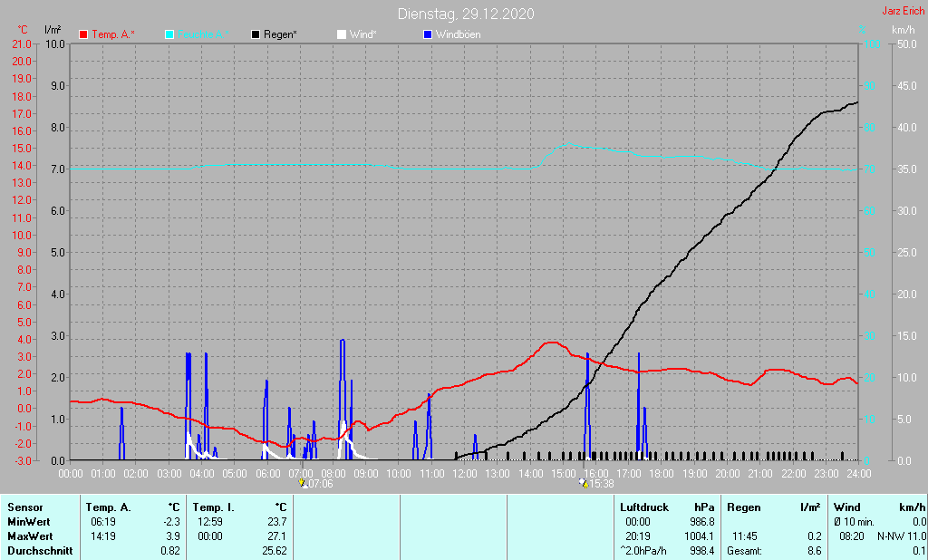928x560 pixels.
Task: Click the cyan humidity legend square
Action: (170, 34)
